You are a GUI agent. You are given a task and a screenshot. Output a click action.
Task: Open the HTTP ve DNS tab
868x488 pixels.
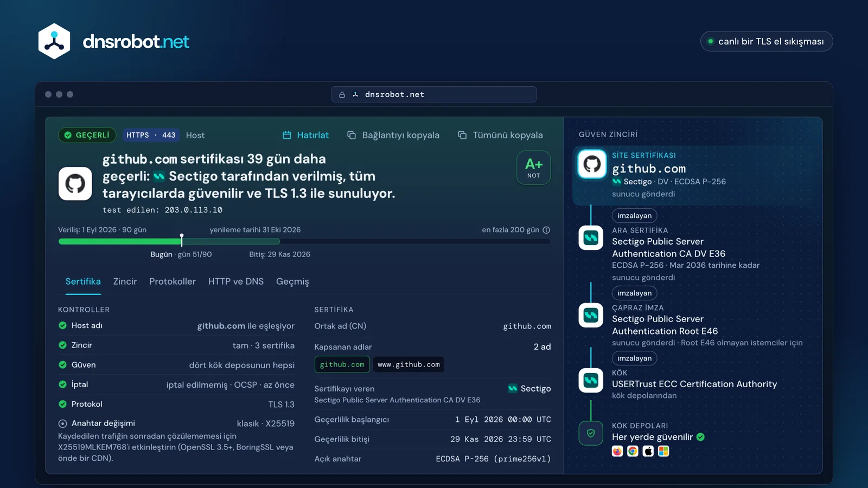[236, 281]
